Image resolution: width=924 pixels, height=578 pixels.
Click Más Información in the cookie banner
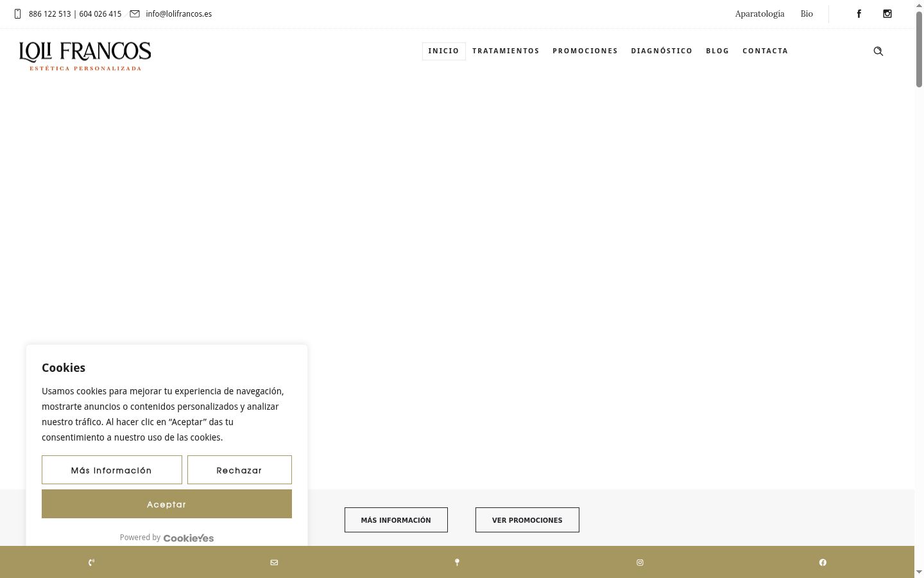point(112,470)
